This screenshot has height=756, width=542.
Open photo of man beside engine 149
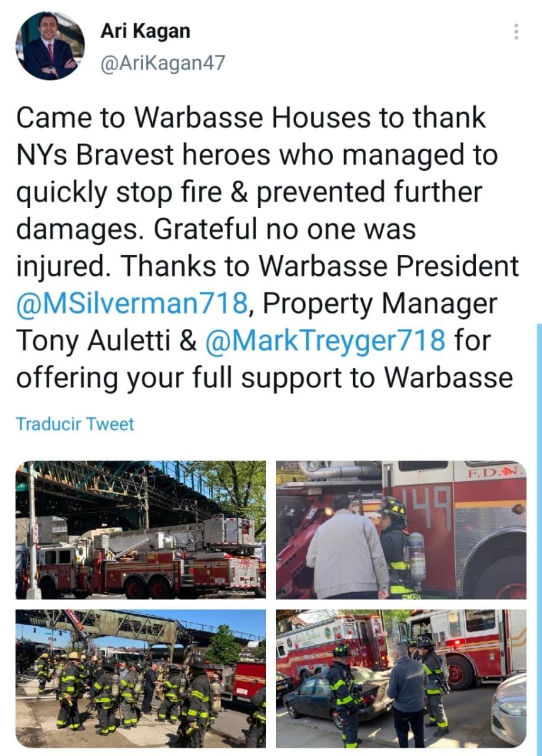(x=401, y=530)
